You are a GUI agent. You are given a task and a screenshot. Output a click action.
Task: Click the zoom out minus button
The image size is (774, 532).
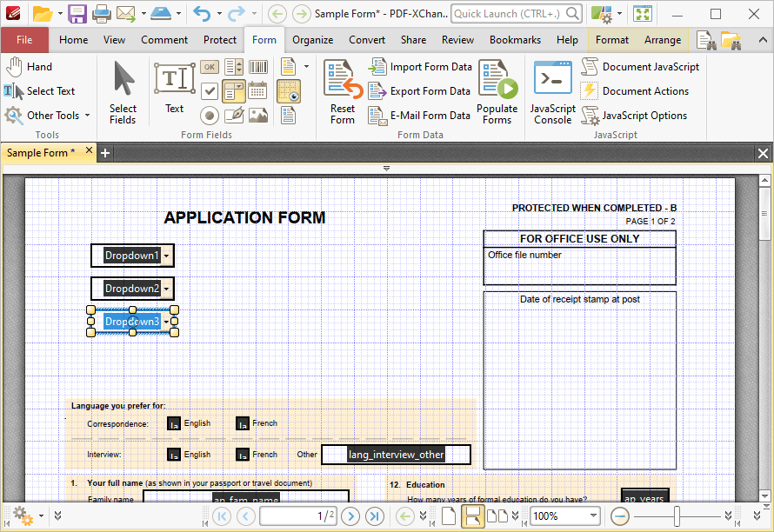[619, 516]
